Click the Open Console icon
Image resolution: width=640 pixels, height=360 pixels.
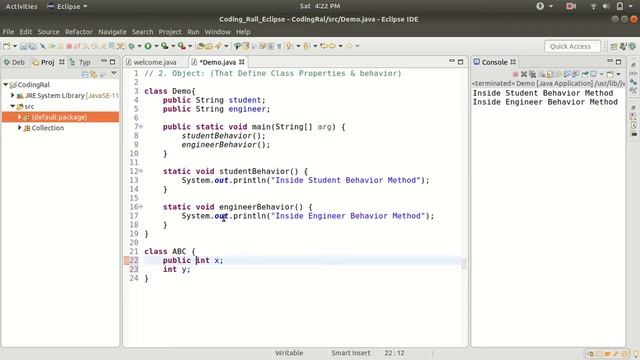tap(610, 74)
